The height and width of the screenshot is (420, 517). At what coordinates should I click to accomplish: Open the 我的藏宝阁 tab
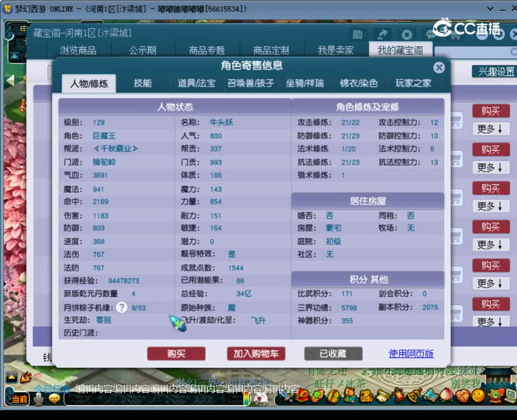click(400, 50)
